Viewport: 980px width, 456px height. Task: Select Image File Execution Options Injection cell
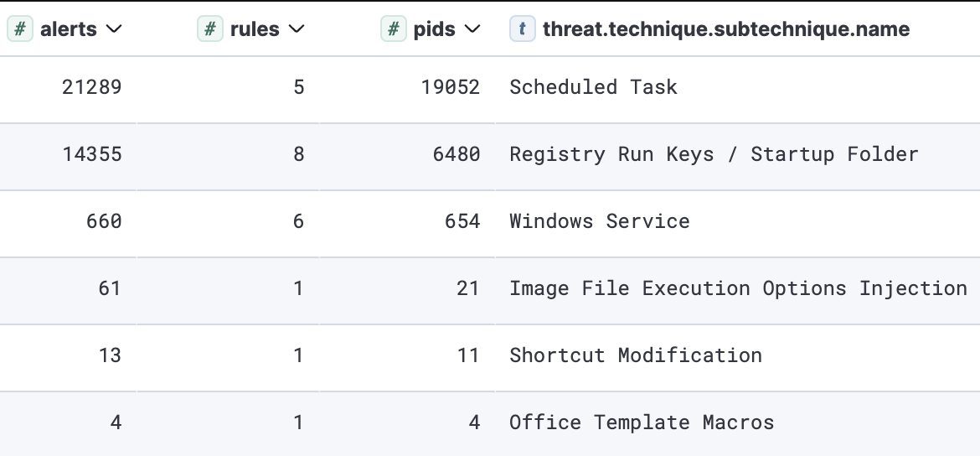tap(738, 288)
